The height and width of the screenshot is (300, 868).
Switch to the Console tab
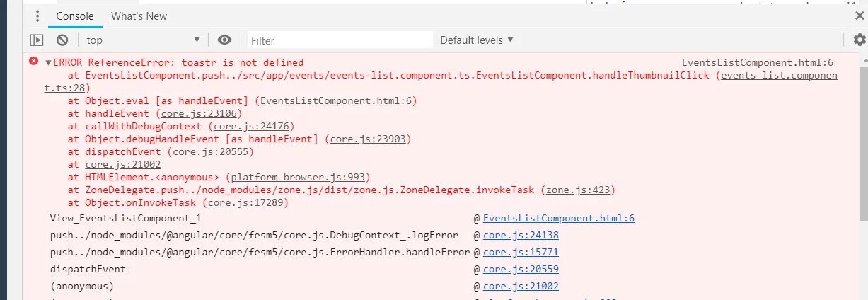[75, 16]
